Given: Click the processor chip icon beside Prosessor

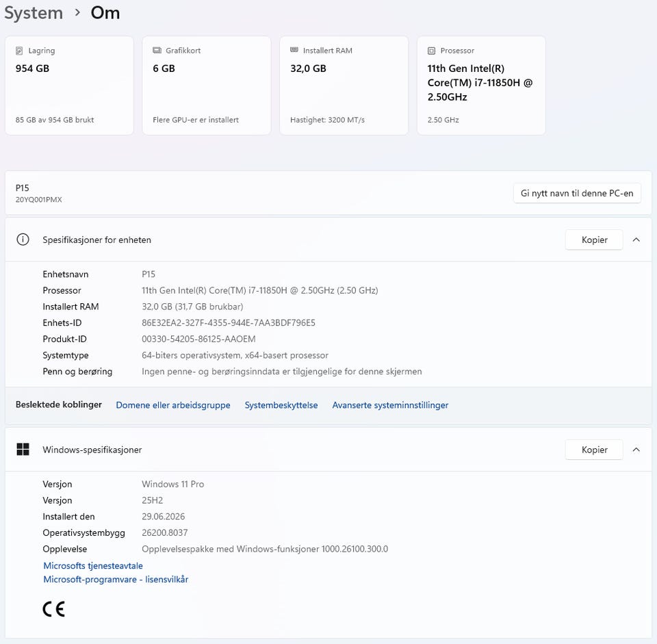Looking at the screenshot, I should 432,51.
